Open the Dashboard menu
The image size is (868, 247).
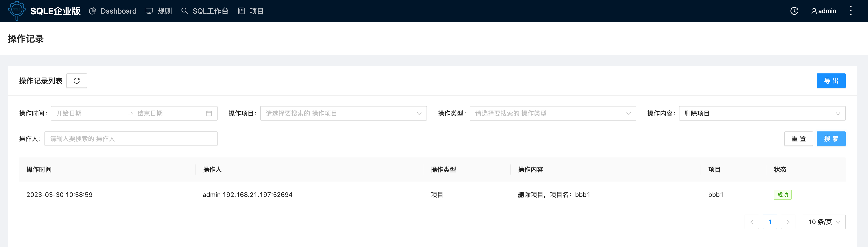coord(113,11)
